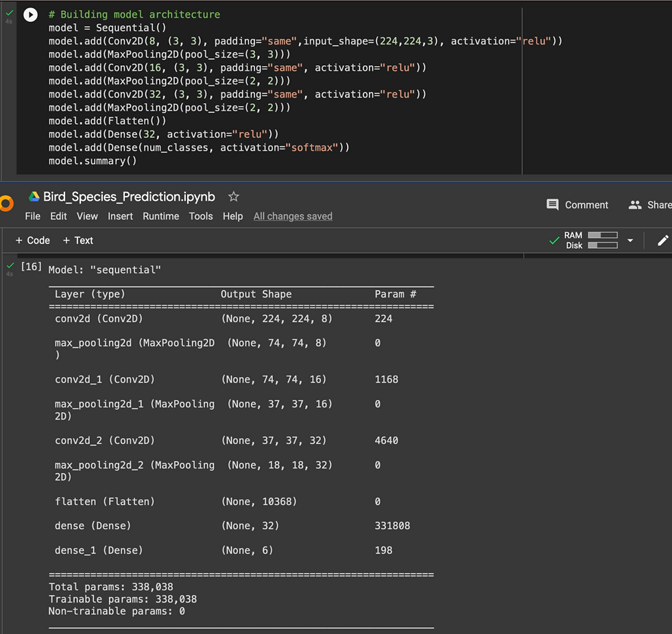Open the Edit menu
672x634 pixels.
(58, 217)
